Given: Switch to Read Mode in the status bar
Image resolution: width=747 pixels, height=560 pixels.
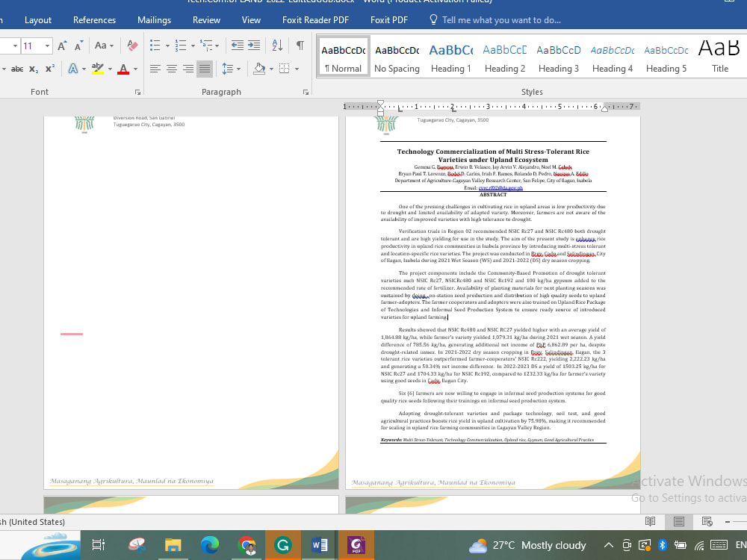Looking at the screenshot, I should (x=650, y=521).
